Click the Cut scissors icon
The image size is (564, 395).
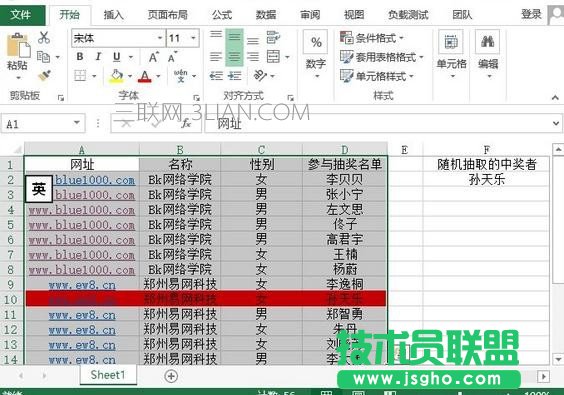44,37
